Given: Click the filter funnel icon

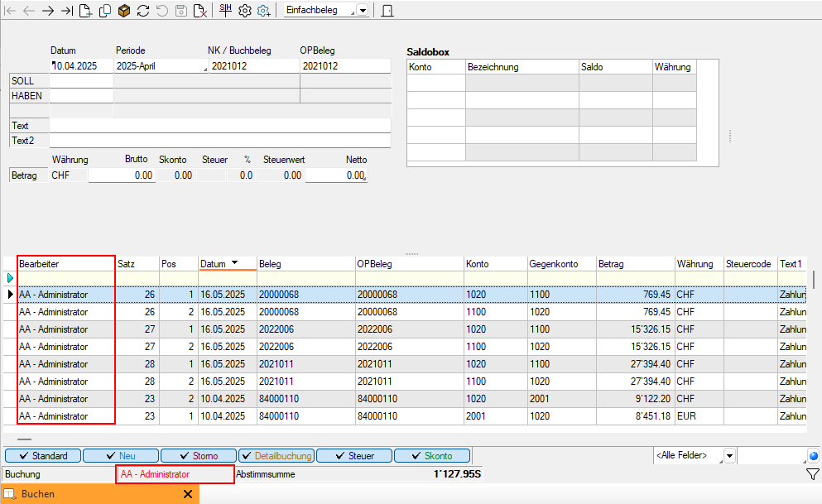Looking at the screenshot, I should pyautogui.click(x=813, y=474).
